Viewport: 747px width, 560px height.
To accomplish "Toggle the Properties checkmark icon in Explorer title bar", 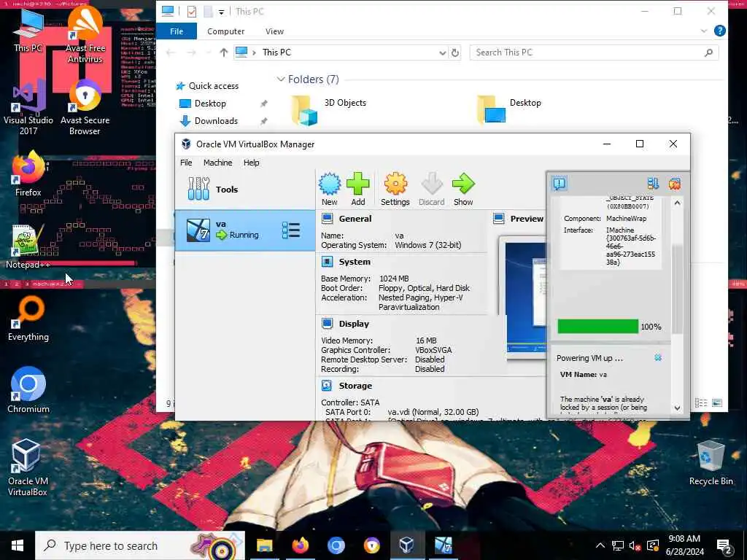I will (x=192, y=12).
